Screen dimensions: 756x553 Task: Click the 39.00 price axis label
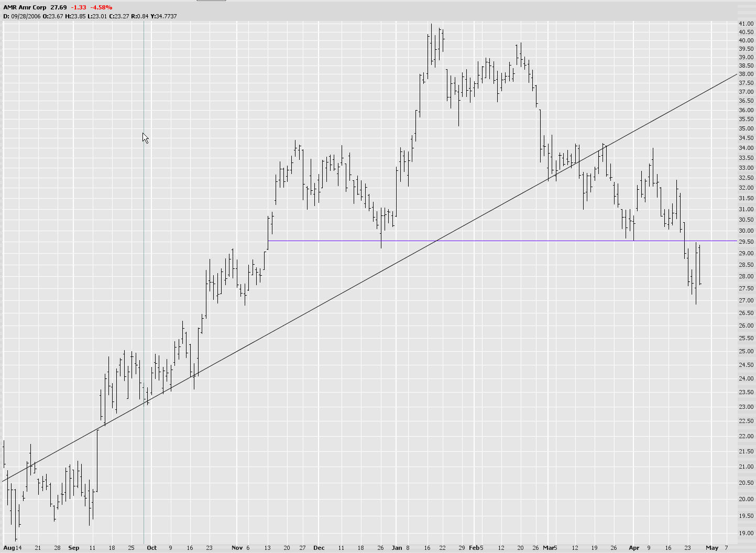(746, 57)
